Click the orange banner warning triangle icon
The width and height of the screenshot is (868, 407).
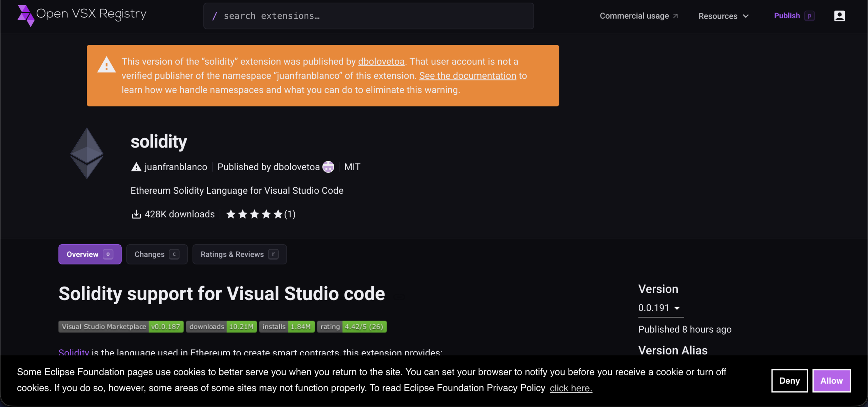[x=106, y=64]
